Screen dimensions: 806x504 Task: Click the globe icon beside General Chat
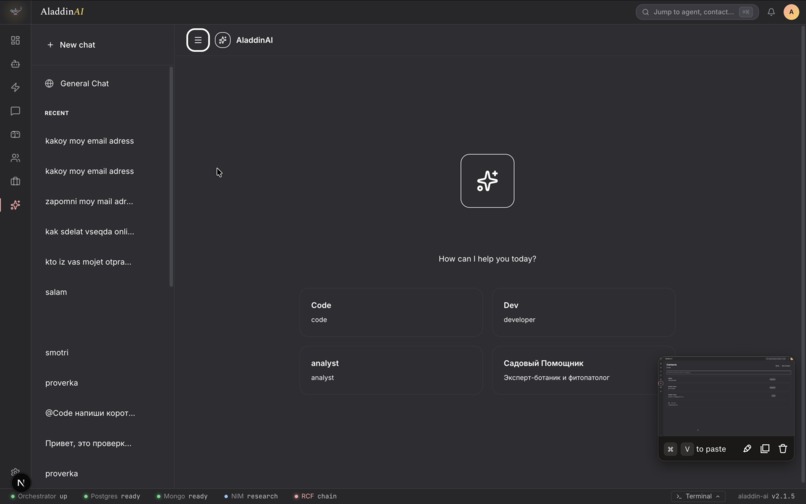point(49,83)
